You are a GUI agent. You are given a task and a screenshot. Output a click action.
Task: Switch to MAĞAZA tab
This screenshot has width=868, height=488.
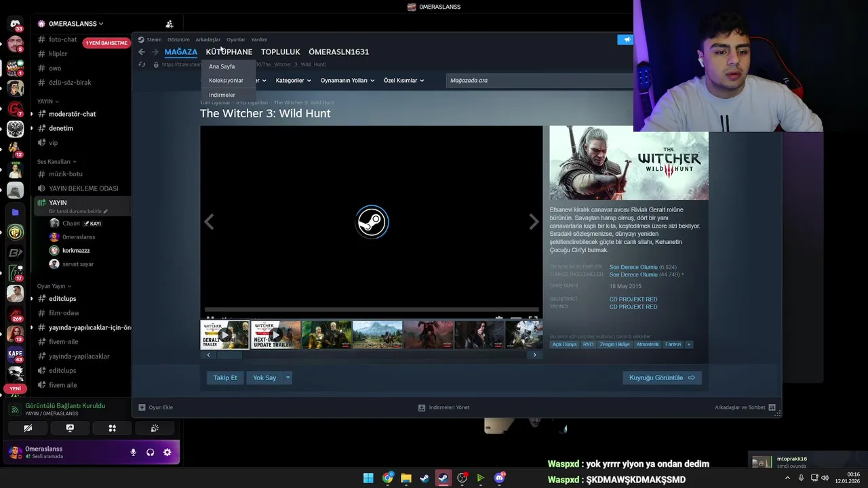[180, 52]
